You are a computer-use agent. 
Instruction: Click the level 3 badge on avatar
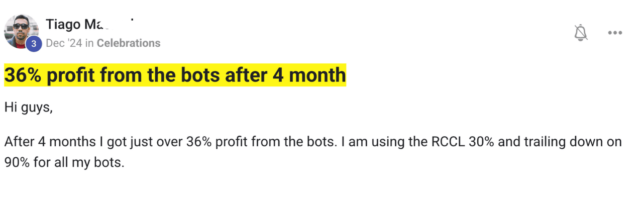pyautogui.click(x=34, y=44)
